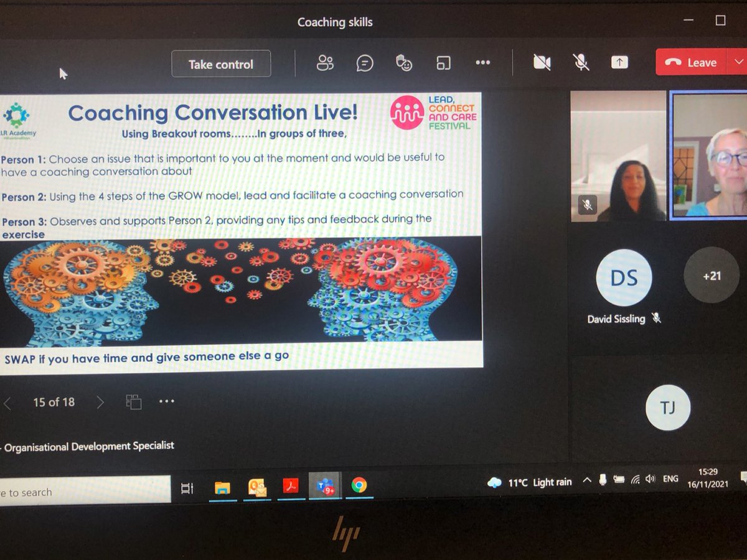Click the 15 of 18 slide counter
Screen dimensions: 747x560
[x=54, y=403]
